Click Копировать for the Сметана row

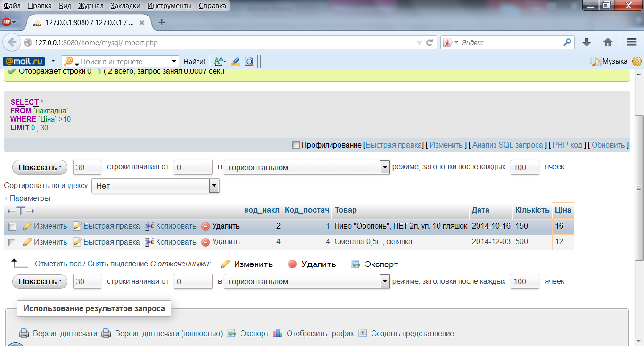coord(171,242)
